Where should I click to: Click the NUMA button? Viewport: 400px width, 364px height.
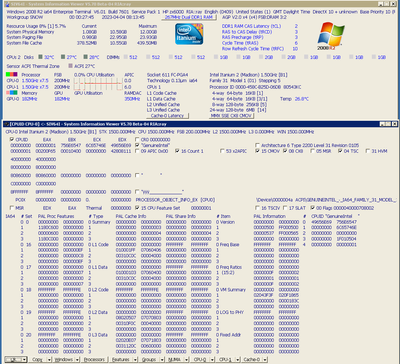(x=175, y=360)
